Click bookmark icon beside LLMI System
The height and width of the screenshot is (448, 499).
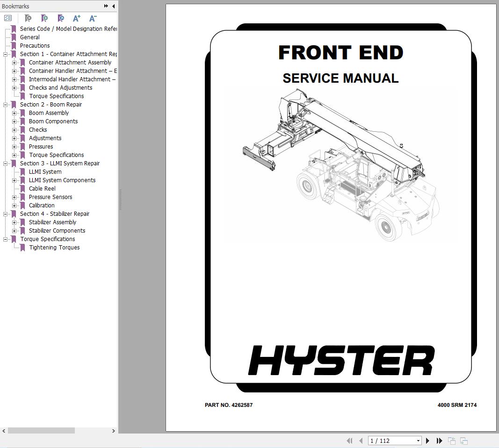pos(22,172)
